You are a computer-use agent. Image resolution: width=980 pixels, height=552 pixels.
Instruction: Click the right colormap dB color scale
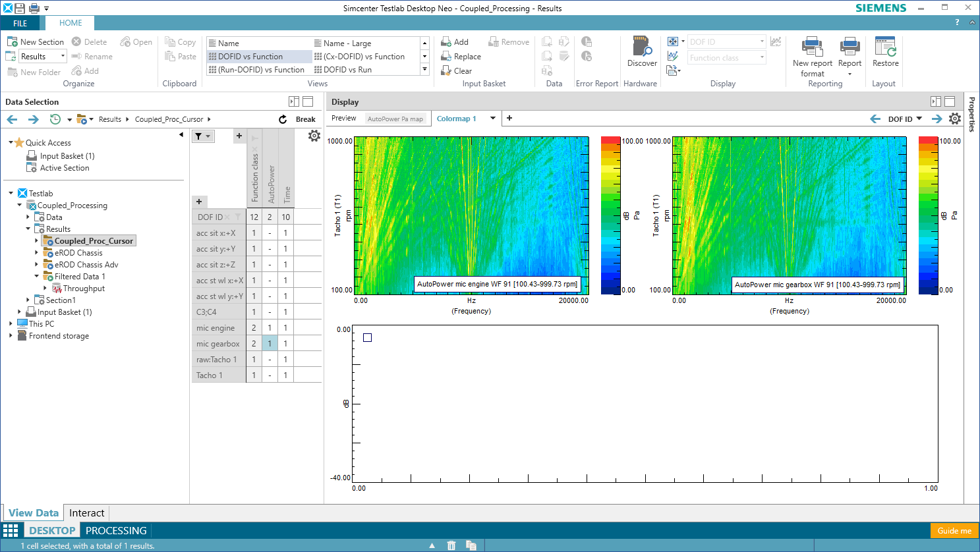(x=928, y=215)
